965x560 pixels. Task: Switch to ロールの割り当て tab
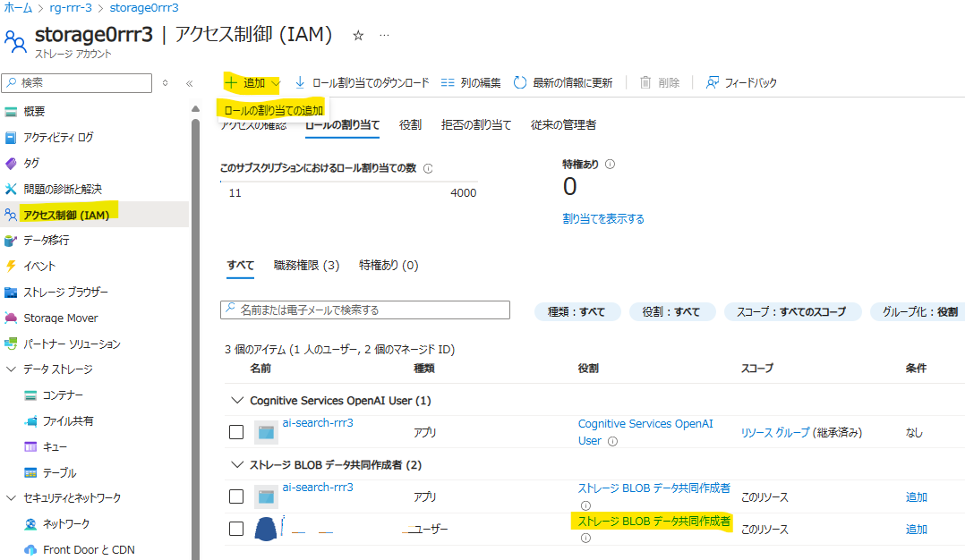pos(342,124)
